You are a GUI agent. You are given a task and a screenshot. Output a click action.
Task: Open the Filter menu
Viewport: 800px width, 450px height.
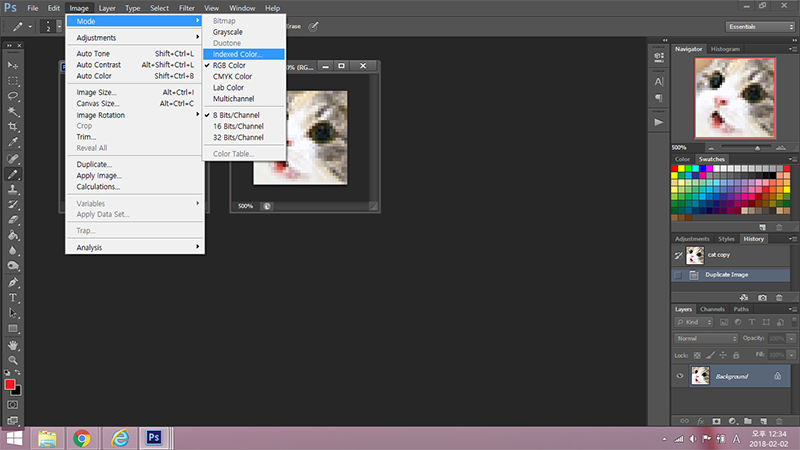[x=187, y=8]
